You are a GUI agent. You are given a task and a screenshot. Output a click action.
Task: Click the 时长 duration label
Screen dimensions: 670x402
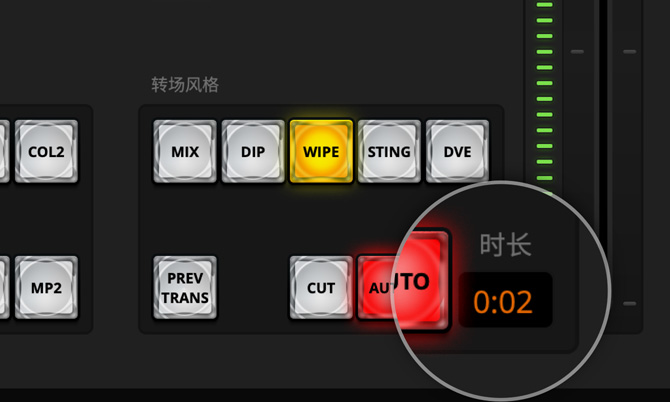tap(505, 244)
